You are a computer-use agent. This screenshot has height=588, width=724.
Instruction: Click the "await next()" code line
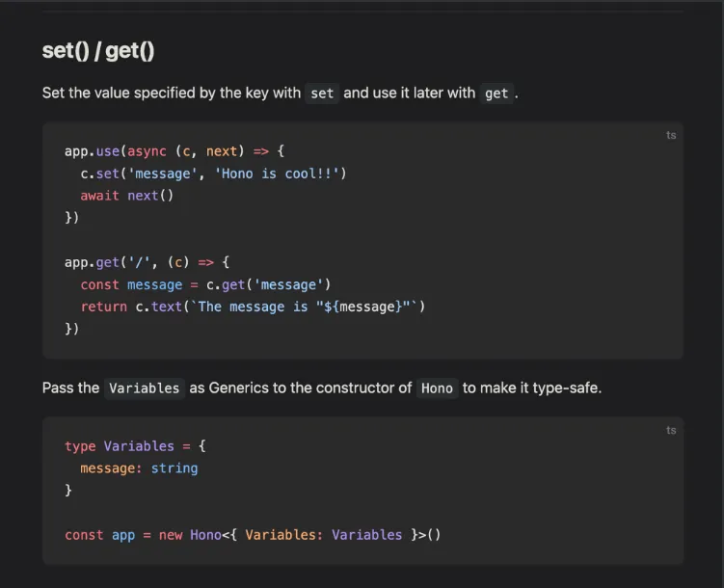pos(126,196)
